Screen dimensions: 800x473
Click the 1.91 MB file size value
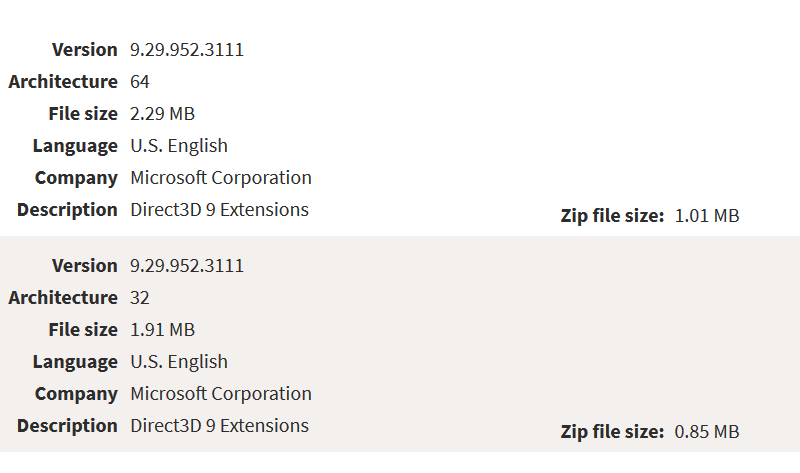tap(162, 330)
